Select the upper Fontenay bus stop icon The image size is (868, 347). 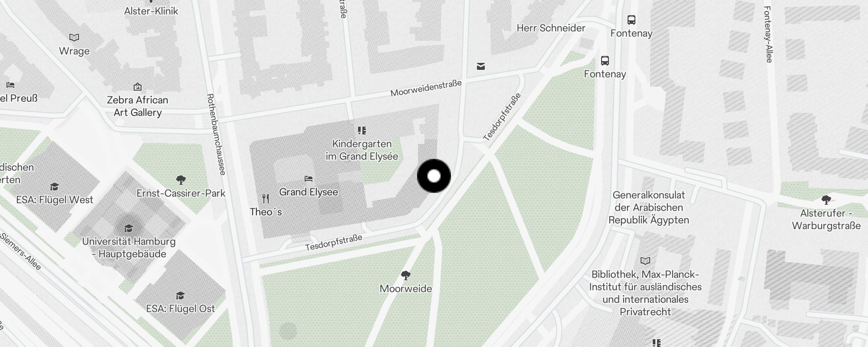coord(631,20)
